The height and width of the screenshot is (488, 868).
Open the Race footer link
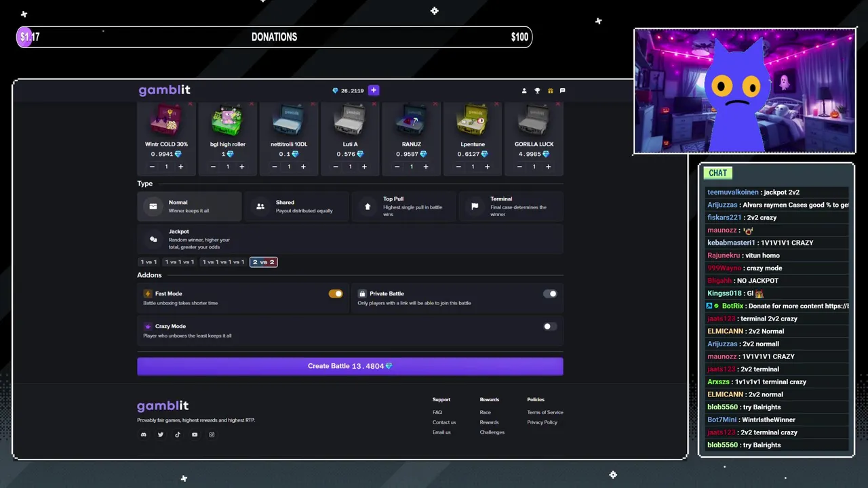coord(485,412)
